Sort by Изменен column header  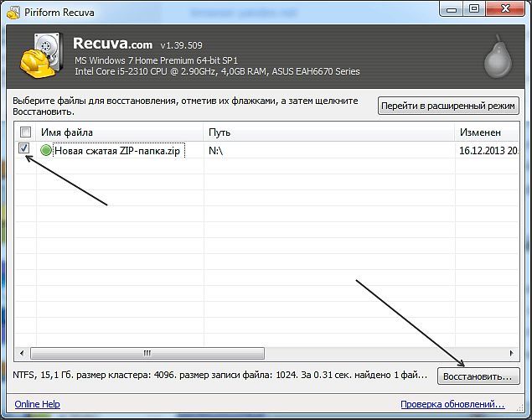coord(487,132)
